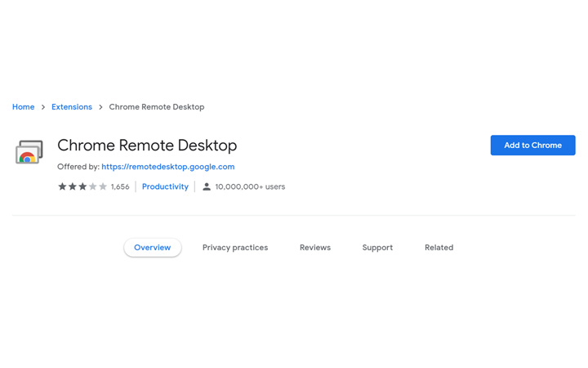Go to Home breadcrumb link
588x368 pixels.
23,107
